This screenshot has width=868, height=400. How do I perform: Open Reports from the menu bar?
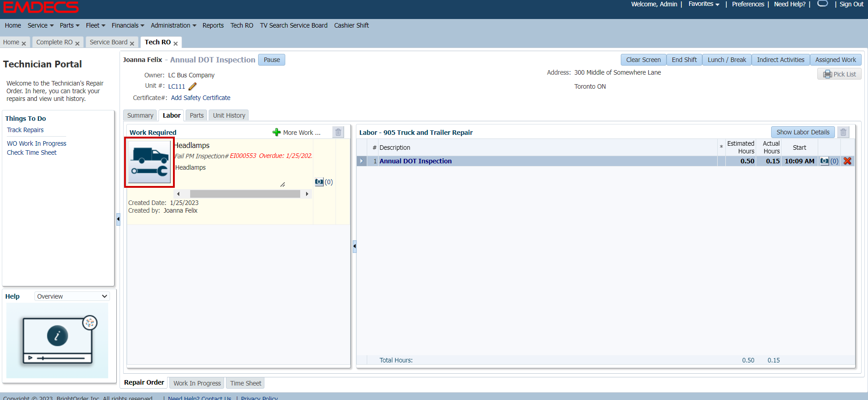click(x=213, y=25)
